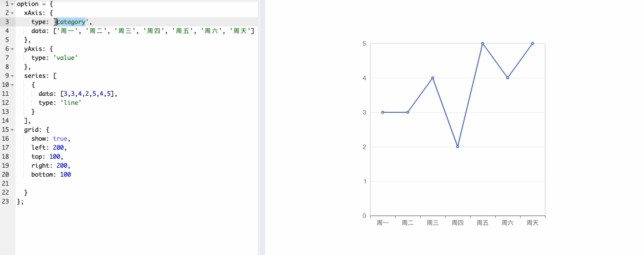Click line number 21 in the gutter
644x255 pixels.
point(5,184)
